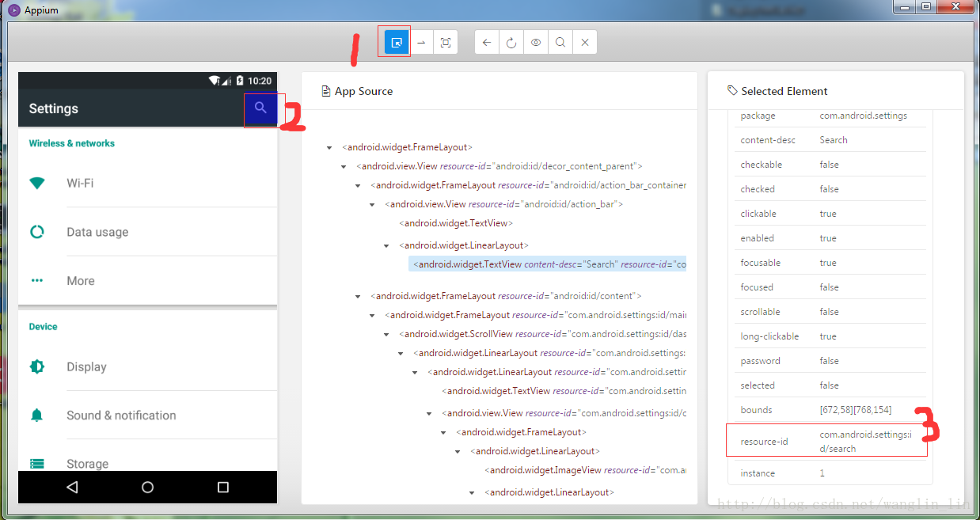Tap Data usage circle icon
The width and height of the screenshot is (980, 520).
(x=37, y=232)
